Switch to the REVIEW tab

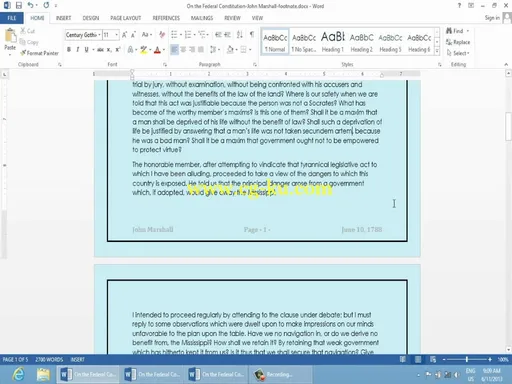click(x=232, y=18)
